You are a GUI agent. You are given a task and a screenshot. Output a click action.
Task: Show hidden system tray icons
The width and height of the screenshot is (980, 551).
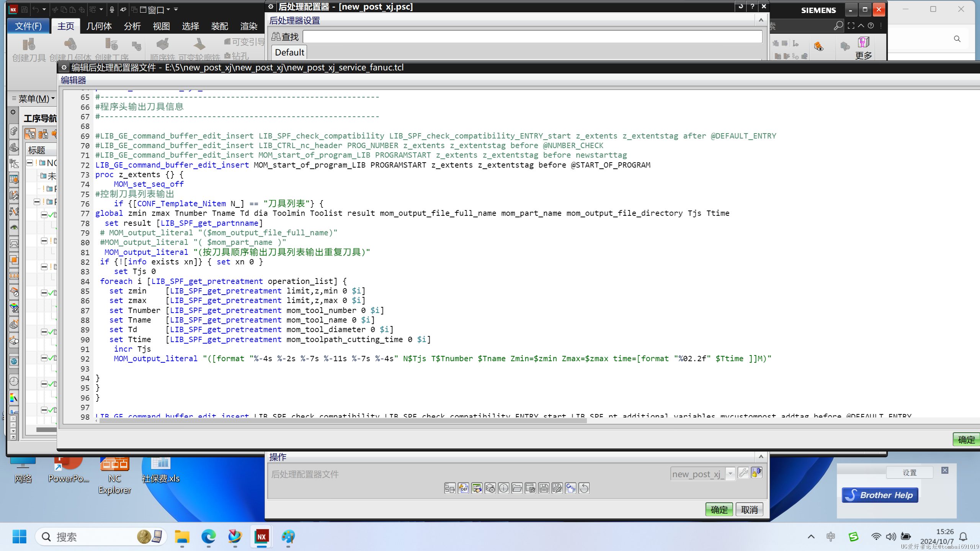(811, 536)
